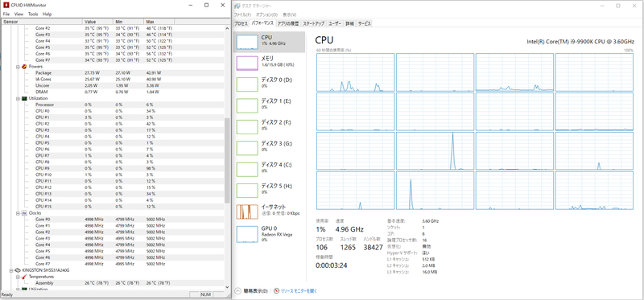
Task: Click the HWMonitor vertical scrollbar thumb
Action: [227, 161]
